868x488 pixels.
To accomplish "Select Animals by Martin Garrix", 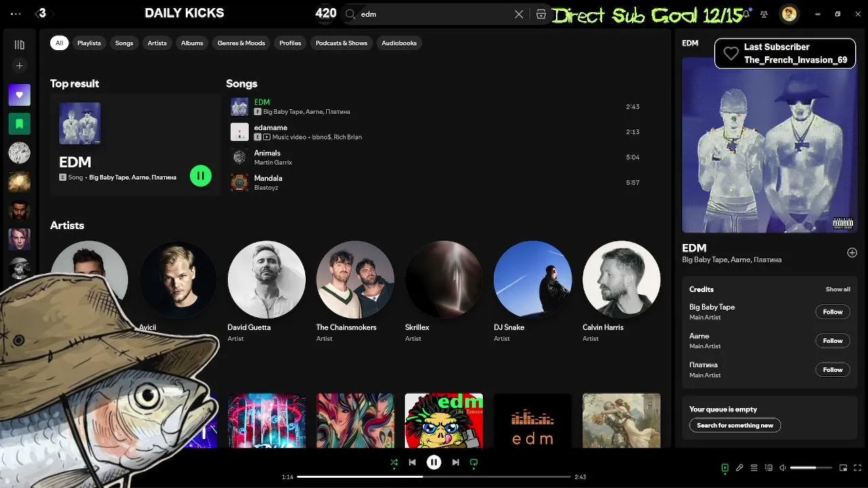I will point(435,157).
